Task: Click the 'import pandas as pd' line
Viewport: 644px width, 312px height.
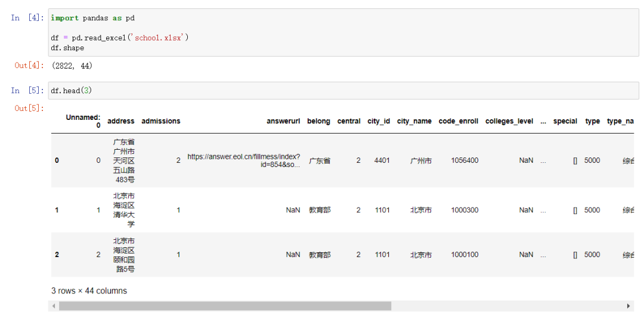Action: click(93, 18)
